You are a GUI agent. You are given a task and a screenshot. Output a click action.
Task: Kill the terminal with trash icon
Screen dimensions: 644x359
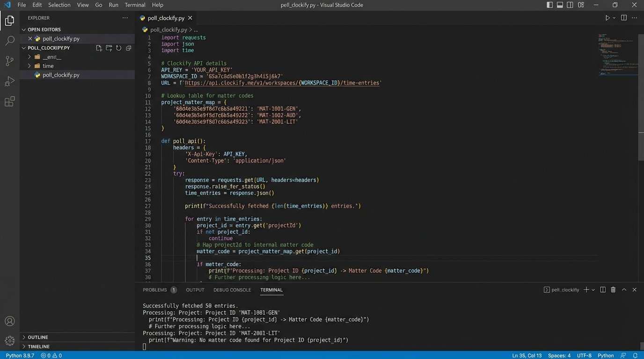point(613,290)
